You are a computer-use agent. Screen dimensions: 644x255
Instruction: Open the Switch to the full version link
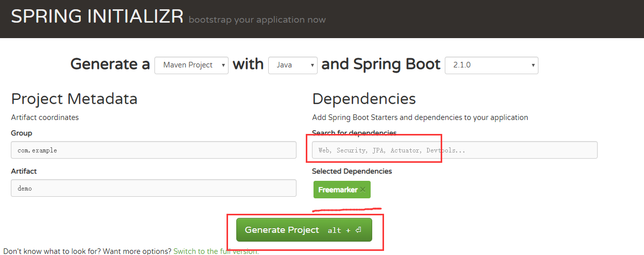click(216, 251)
